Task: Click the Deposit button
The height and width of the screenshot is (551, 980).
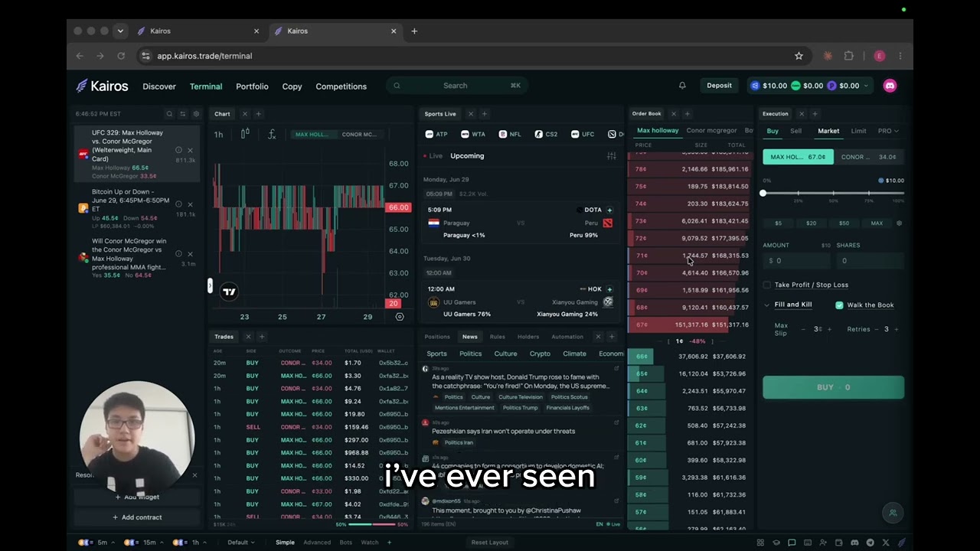Action: click(719, 86)
